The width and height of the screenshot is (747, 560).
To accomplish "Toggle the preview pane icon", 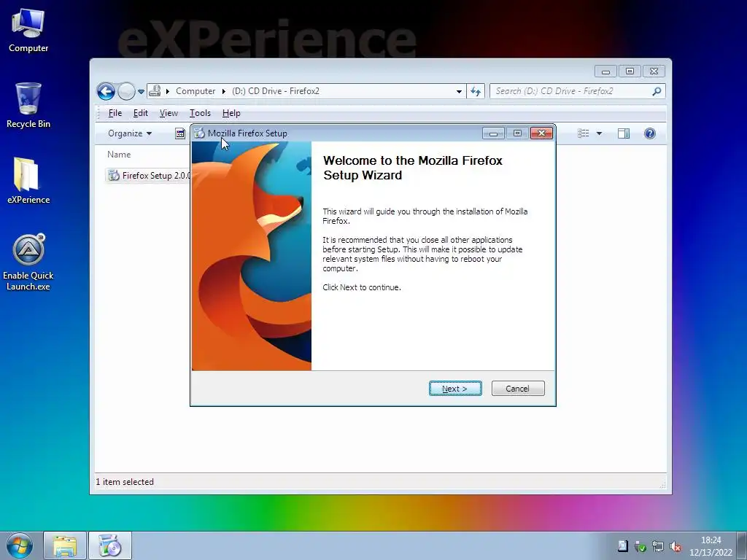I will [623, 133].
